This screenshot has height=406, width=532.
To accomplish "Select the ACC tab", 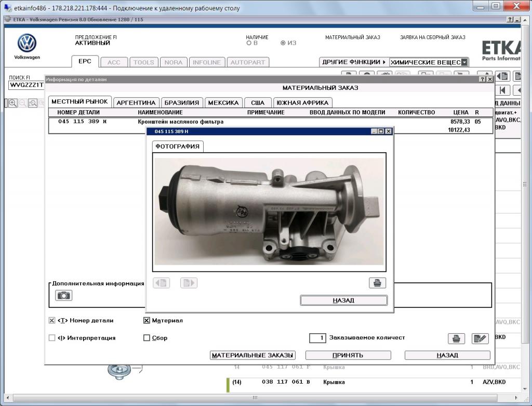I will click(x=114, y=62).
